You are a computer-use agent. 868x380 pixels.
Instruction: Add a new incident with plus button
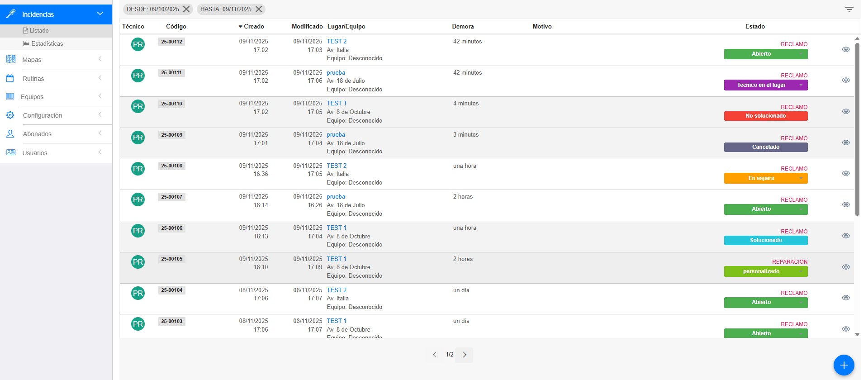pos(844,365)
